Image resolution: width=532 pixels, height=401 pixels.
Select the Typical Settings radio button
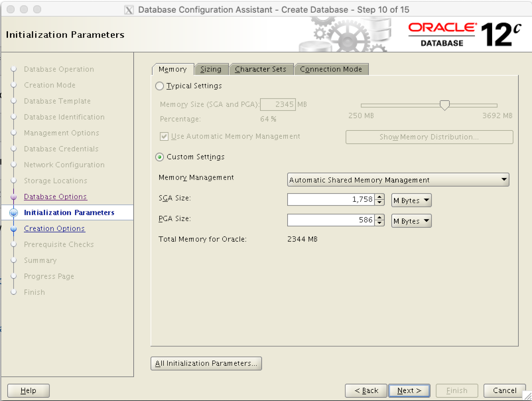160,86
